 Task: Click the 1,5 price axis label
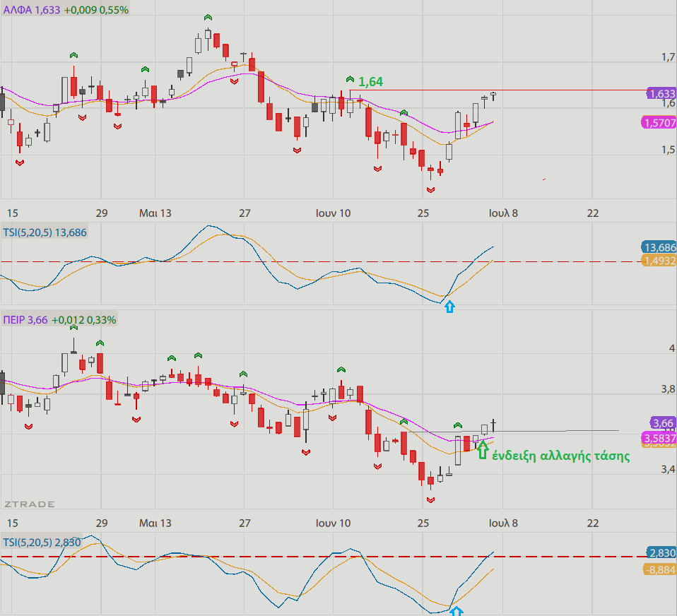point(668,150)
